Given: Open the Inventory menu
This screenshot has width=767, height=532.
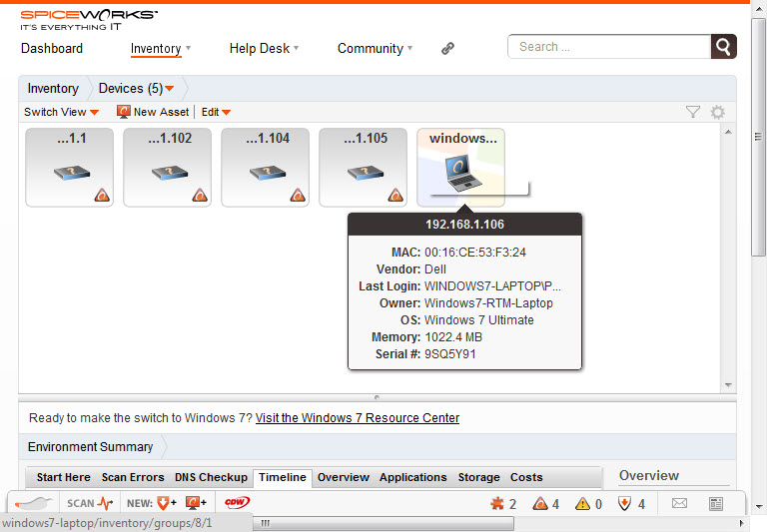Looking at the screenshot, I should 160,48.
